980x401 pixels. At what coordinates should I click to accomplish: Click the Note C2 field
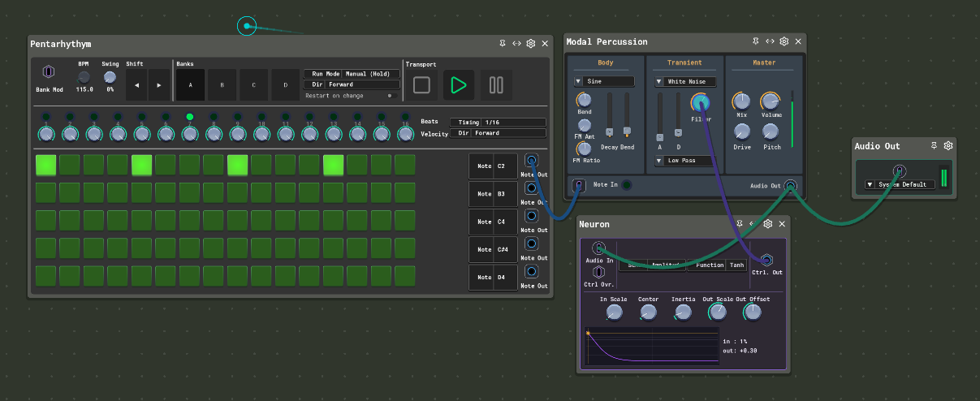(494, 166)
